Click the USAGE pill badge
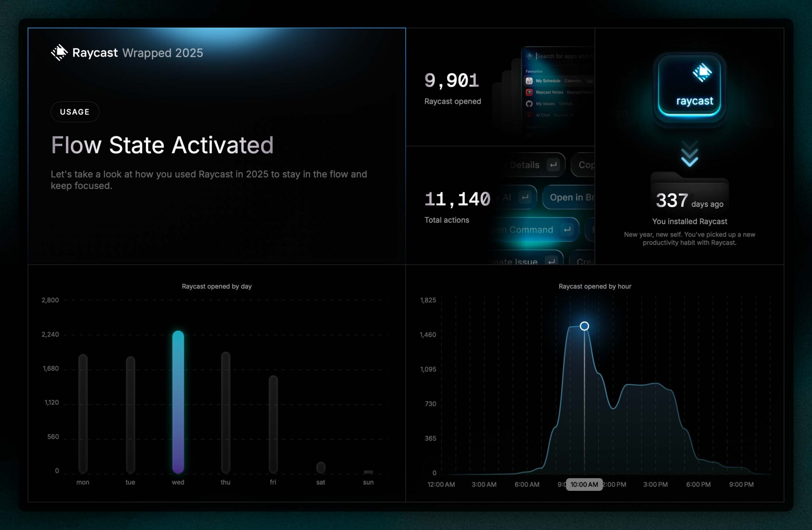This screenshot has width=812, height=530. [x=75, y=112]
